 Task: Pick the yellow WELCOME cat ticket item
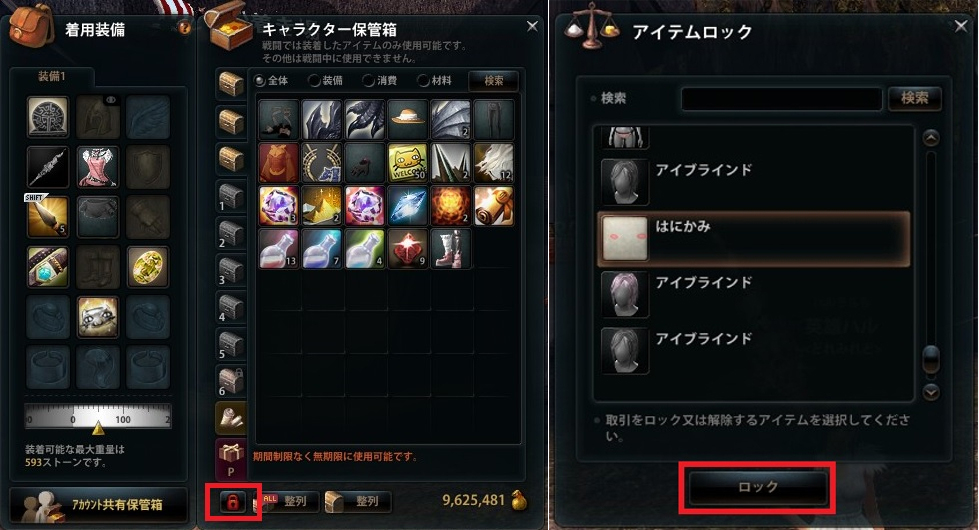pyautogui.click(x=408, y=162)
